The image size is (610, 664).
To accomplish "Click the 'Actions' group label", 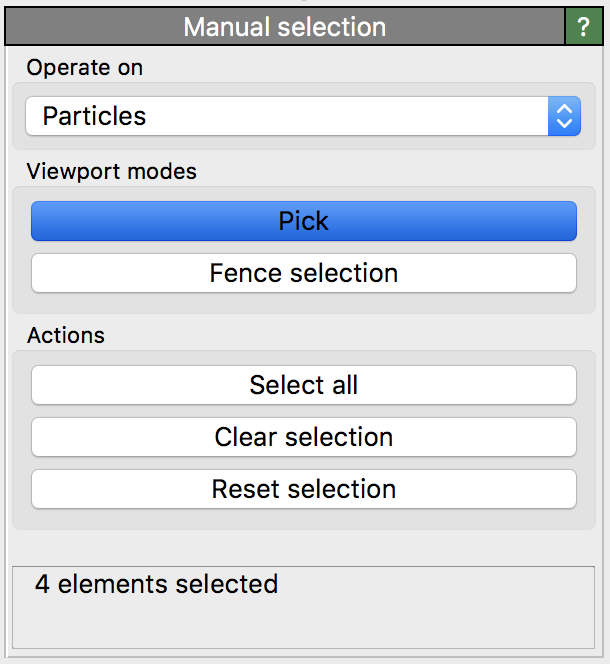I will [66, 335].
